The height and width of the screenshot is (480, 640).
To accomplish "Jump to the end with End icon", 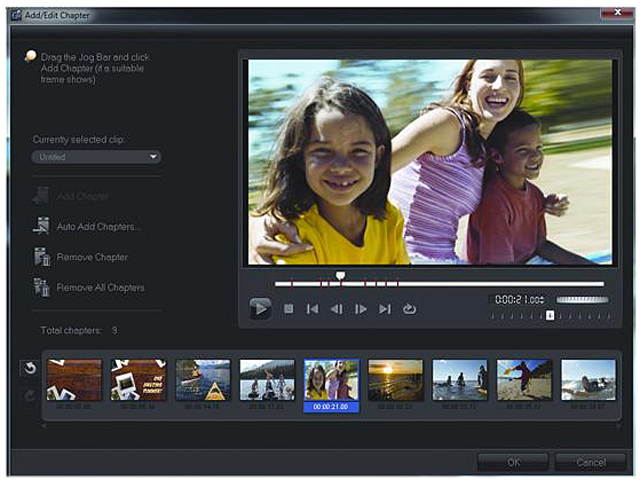I will click(385, 309).
